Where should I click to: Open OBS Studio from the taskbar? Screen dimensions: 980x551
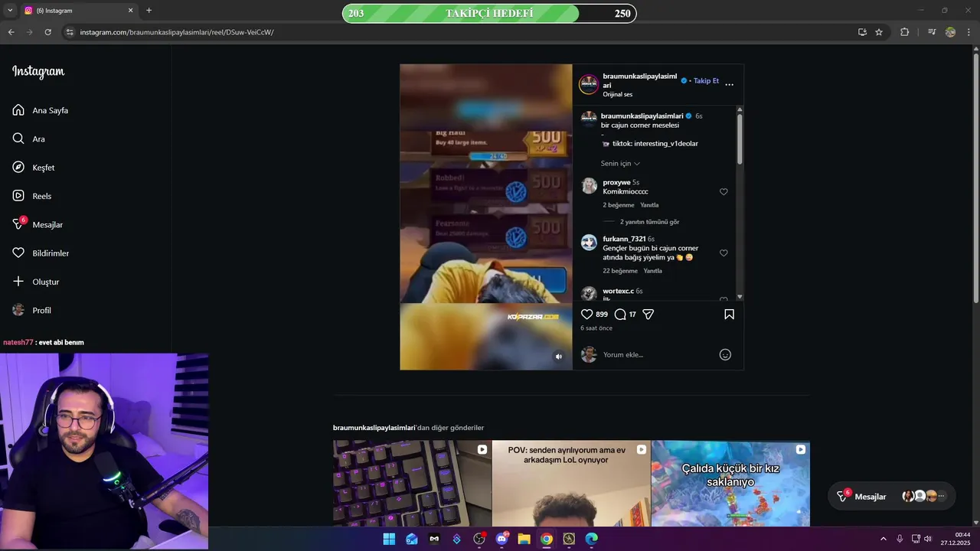pos(479,539)
